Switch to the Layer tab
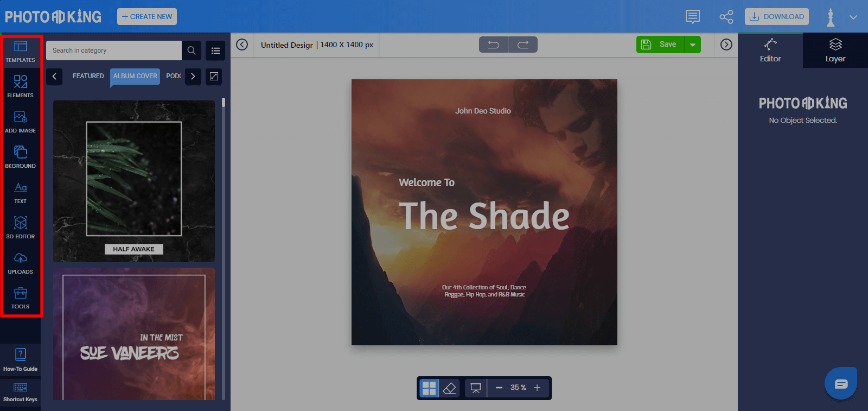This screenshot has height=411, width=868. click(x=835, y=50)
